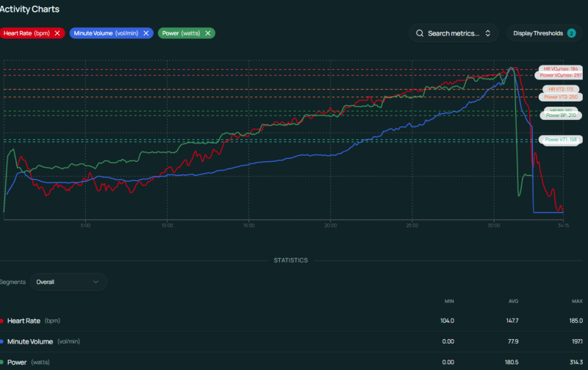
Task: Click the Power VT2: 250 threshold label
Action: pos(561,97)
